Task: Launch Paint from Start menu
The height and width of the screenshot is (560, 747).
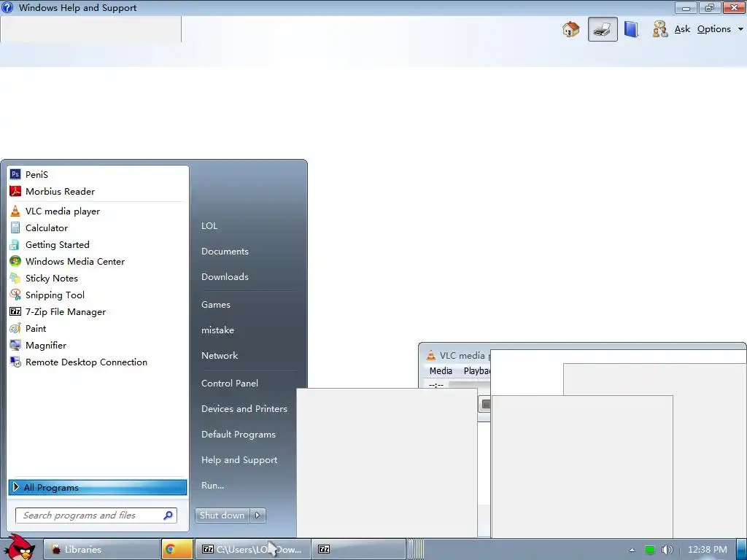Action: [x=98, y=329]
